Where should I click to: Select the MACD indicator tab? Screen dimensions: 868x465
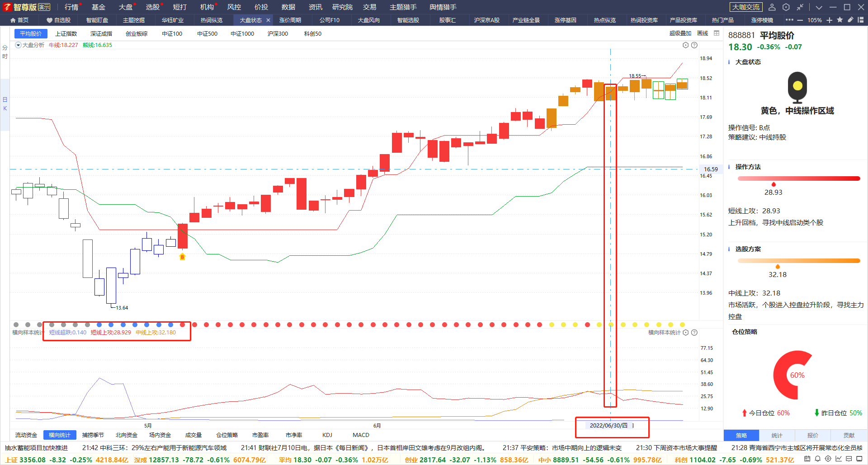click(361, 435)
